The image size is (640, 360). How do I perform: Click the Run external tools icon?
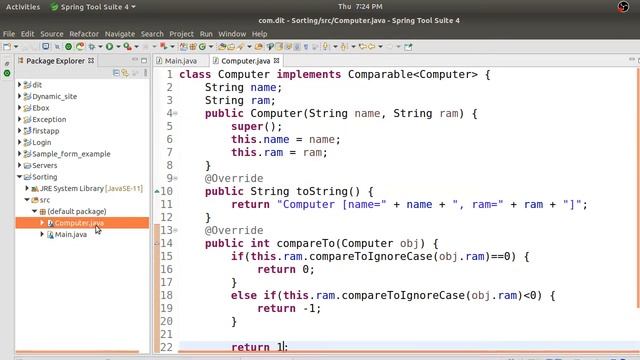[128, 47]
